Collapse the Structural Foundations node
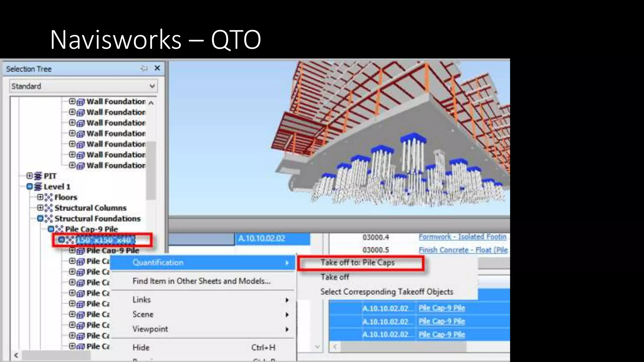 pyautogui.click(x=40, y=218)
